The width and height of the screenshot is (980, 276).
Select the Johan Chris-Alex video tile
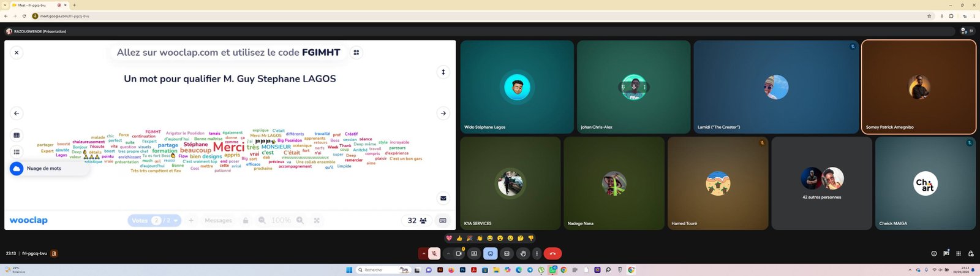(x=633, y=87)
